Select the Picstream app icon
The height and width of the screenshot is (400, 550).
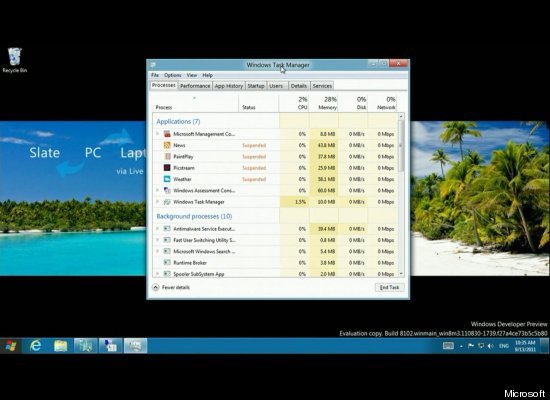pyautogui.click(x=167, y=168)
